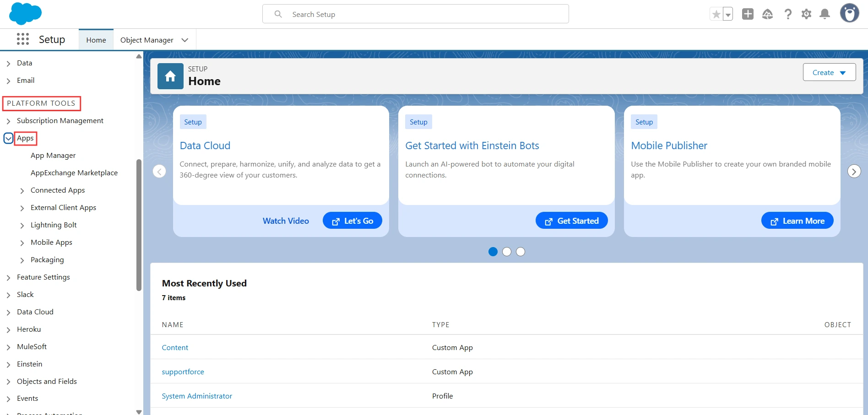Image resolution: width=868 pixels, height=415 pixels.
Task: Expand the Data tree node
Action: [x=8, y=63]
